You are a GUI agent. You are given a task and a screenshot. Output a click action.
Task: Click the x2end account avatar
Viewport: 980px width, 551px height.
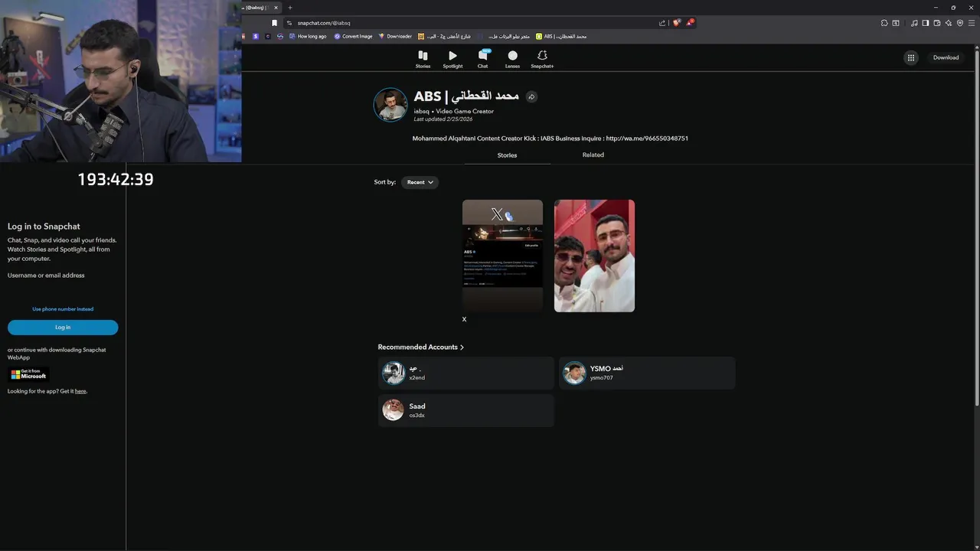(394, 373)
